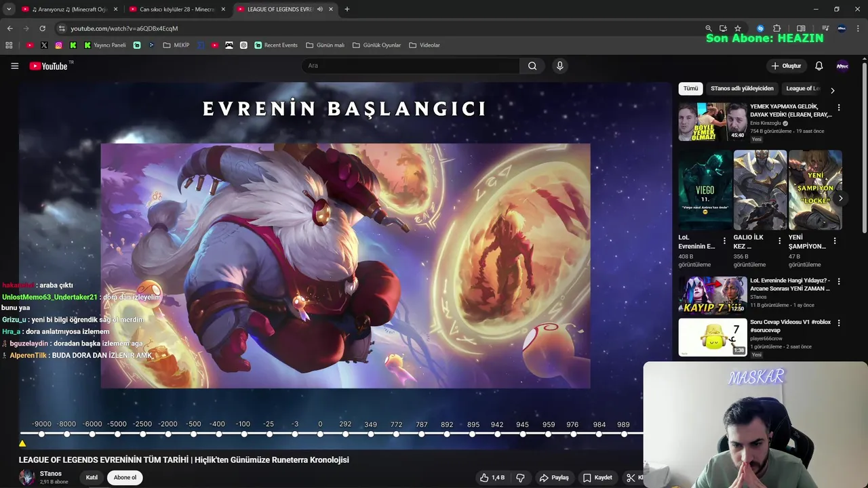The height and width of the screenshot is (488, 868).
Task: Click the Oluştur create button
Action: [x=786, y=66]
